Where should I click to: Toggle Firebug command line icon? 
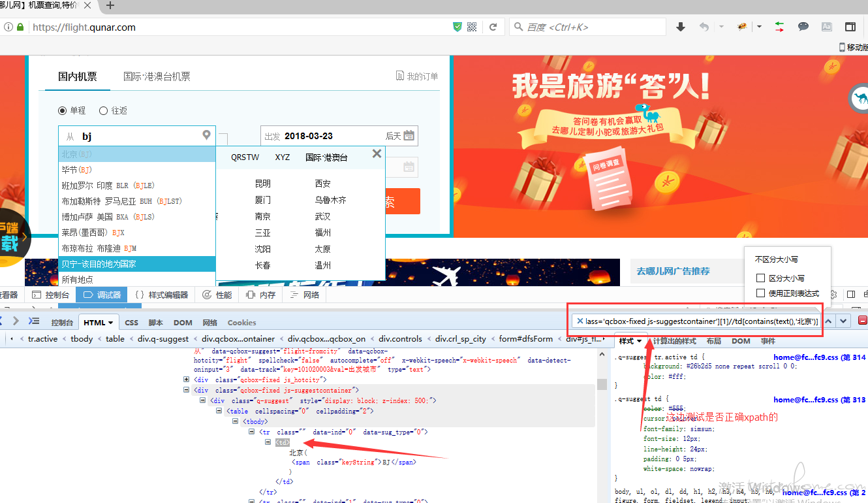coord(34,321)
